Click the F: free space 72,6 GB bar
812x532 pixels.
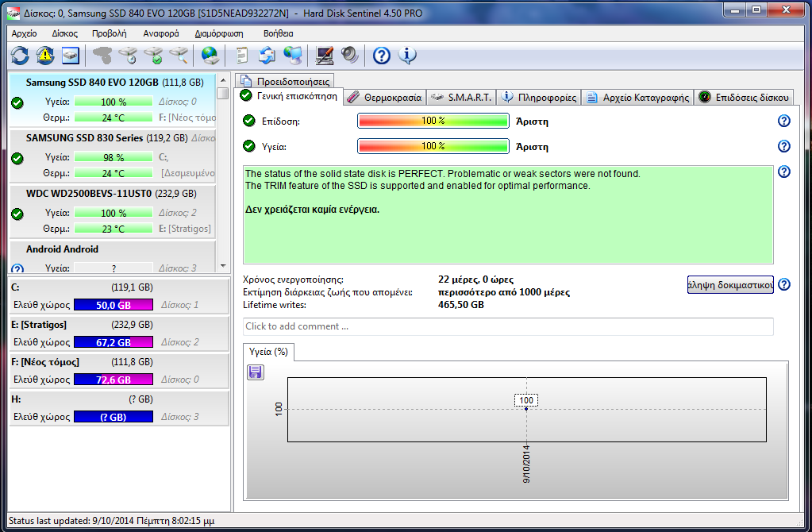pos(114,380)
